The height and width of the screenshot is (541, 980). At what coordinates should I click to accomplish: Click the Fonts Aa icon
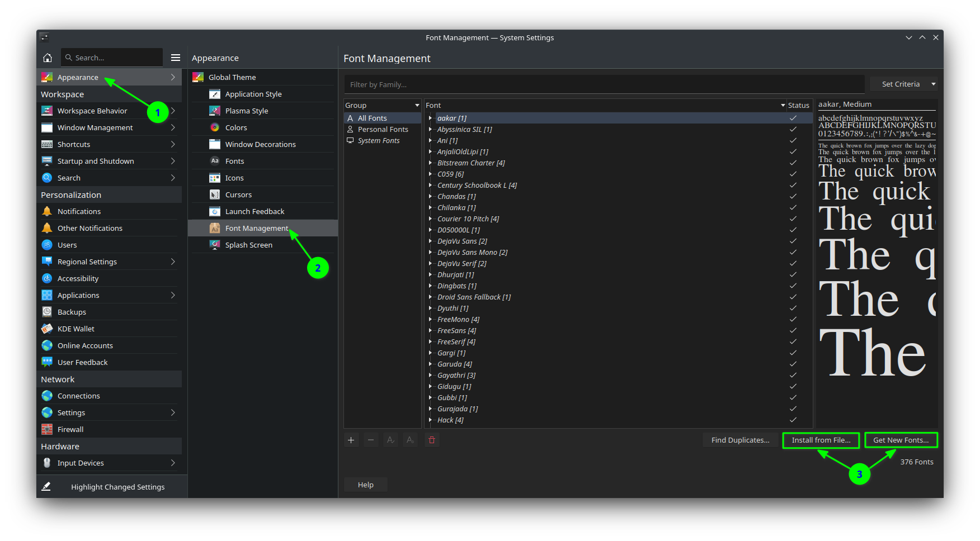[215, 161]
